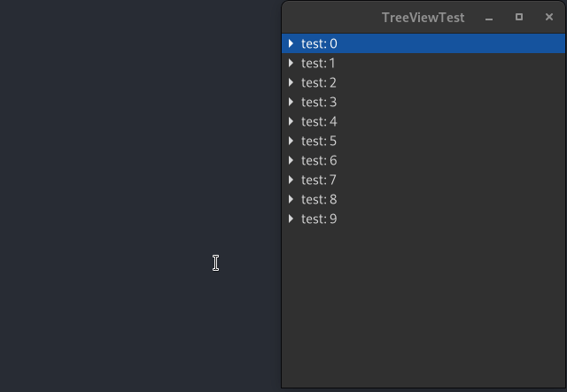The image size is (567, 392).
Task: Expand the test: 1 disclosure triangle
Action: 291,63
